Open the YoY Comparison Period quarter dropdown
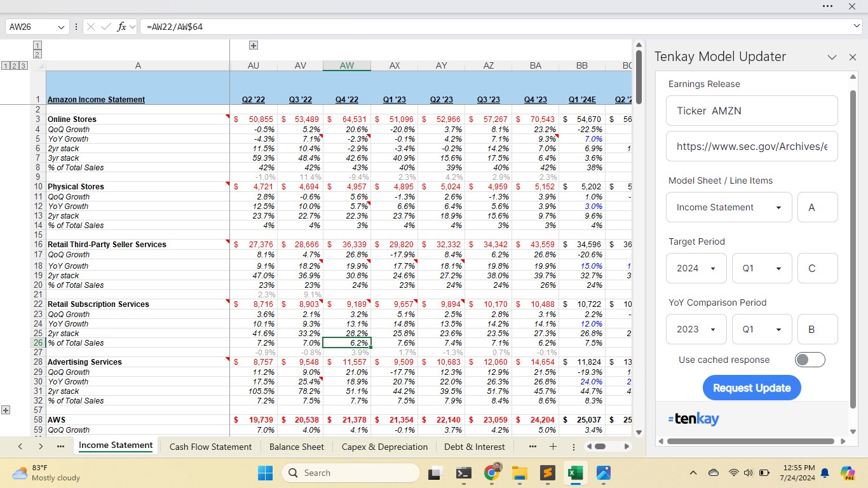Viewport: 868px width, 488px height. click(x=762, y=329)
